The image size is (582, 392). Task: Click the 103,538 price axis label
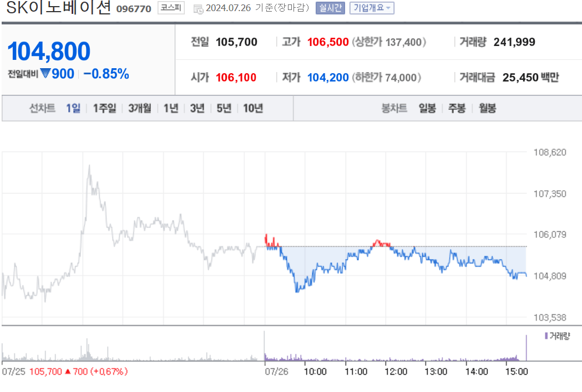pyautogui.click(x=550, y=318)
